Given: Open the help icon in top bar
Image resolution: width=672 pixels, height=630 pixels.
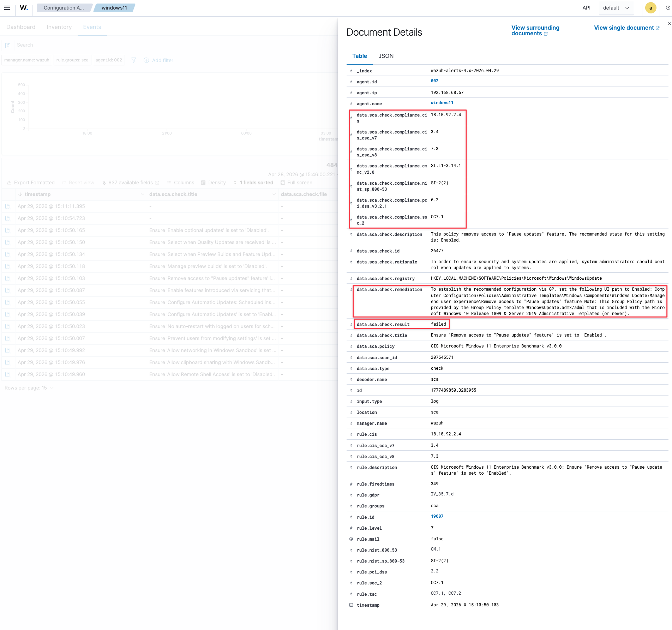Looking at the screenshot, I should tap(668, 8).
